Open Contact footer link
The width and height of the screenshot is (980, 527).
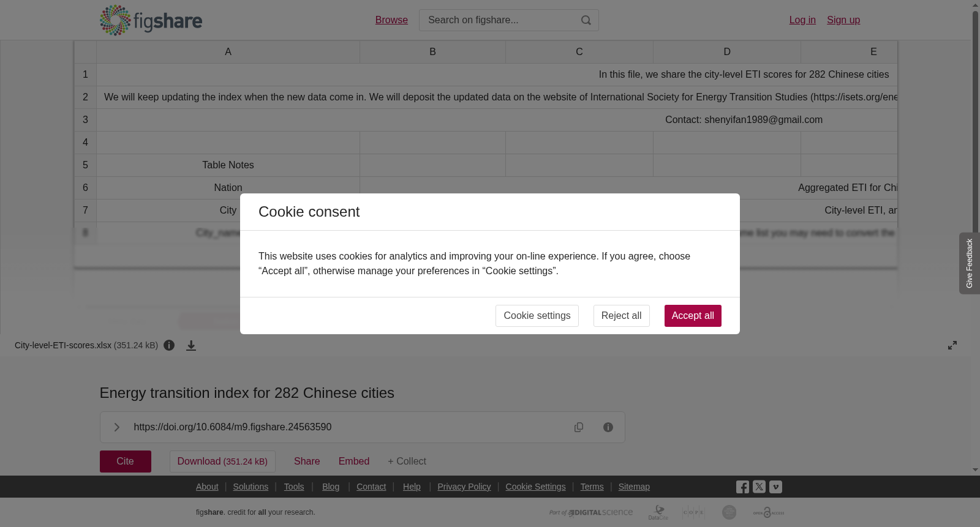coord(371,487)
